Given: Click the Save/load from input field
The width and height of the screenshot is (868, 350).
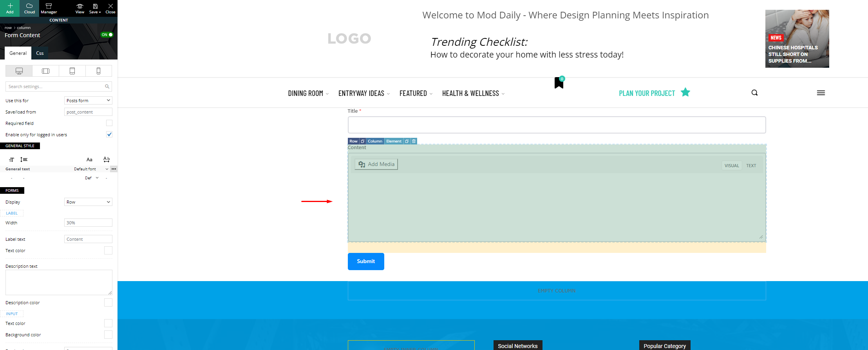Looking at the screenshot, I should [x=88, y=112].
